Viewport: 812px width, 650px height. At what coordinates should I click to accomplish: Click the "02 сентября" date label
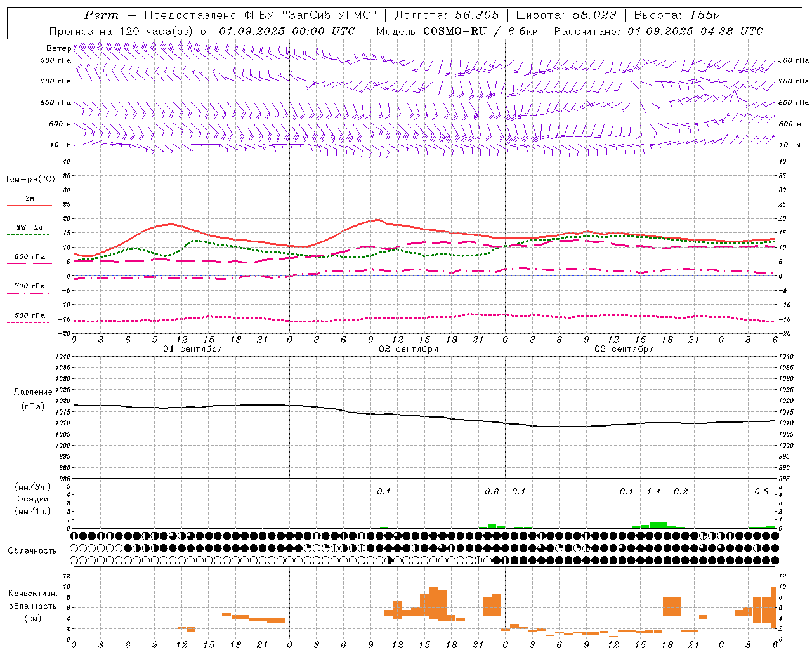pos(409,349)
